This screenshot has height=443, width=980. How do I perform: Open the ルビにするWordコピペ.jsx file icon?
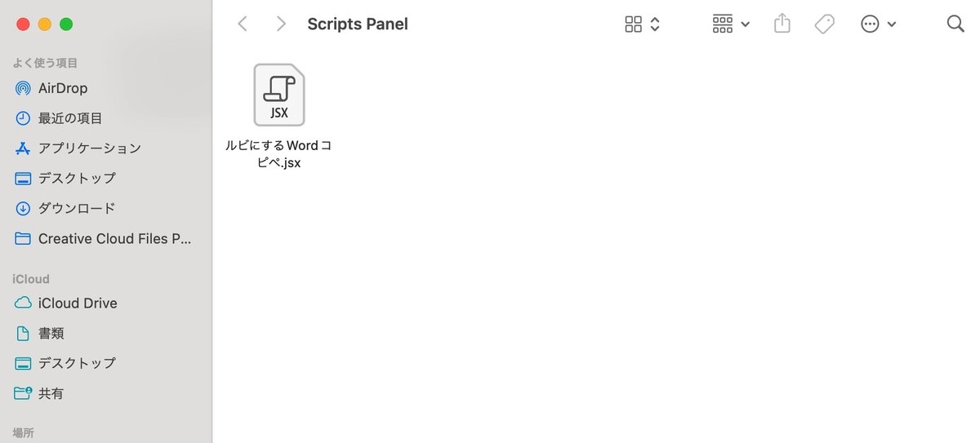pos(279,95)
